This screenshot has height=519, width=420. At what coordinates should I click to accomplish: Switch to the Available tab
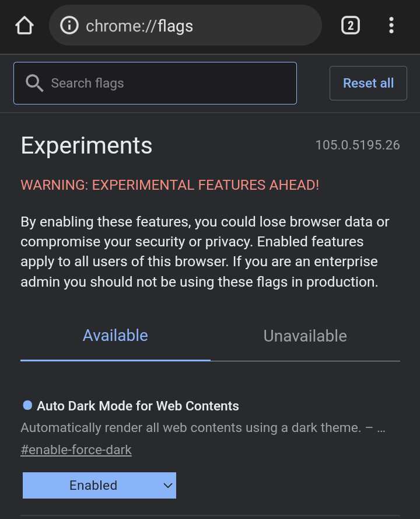pyautogui.click(x=116, y=336)
